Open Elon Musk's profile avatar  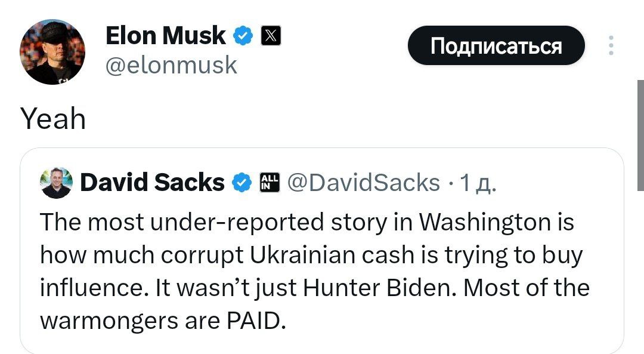click(x=52, y=52)
